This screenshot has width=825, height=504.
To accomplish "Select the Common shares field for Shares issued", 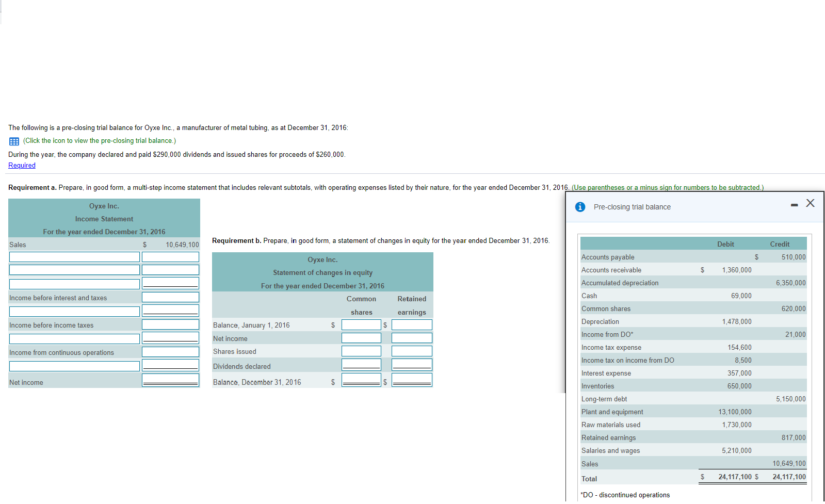I will (361, 351).
